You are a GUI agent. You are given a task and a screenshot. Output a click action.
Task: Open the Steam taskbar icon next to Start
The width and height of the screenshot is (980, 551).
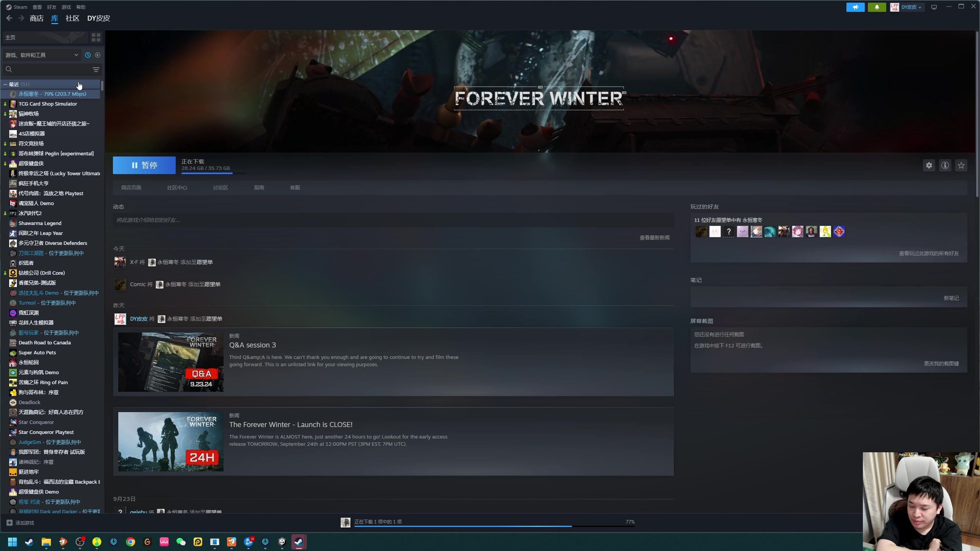coord(29,542)
